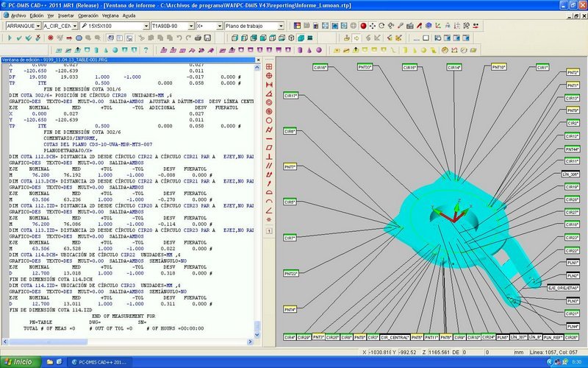This screenshot has height=368, width=588.
Task: Select the distance dimension icon with two bars
Action: 269,85
